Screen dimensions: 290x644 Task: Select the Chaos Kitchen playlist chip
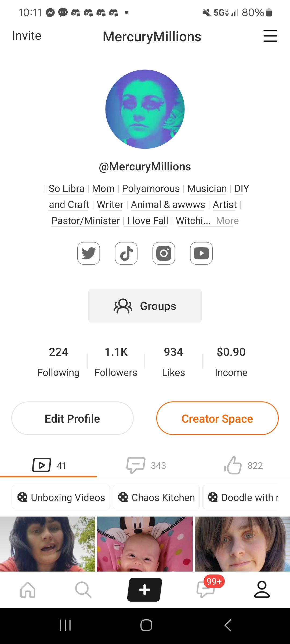click(156, 497)
